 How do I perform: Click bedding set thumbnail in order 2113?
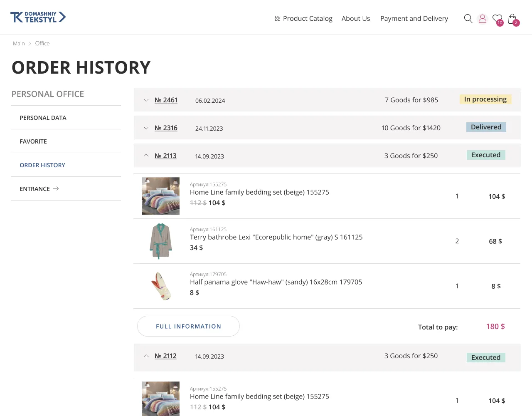pos(161,196)
